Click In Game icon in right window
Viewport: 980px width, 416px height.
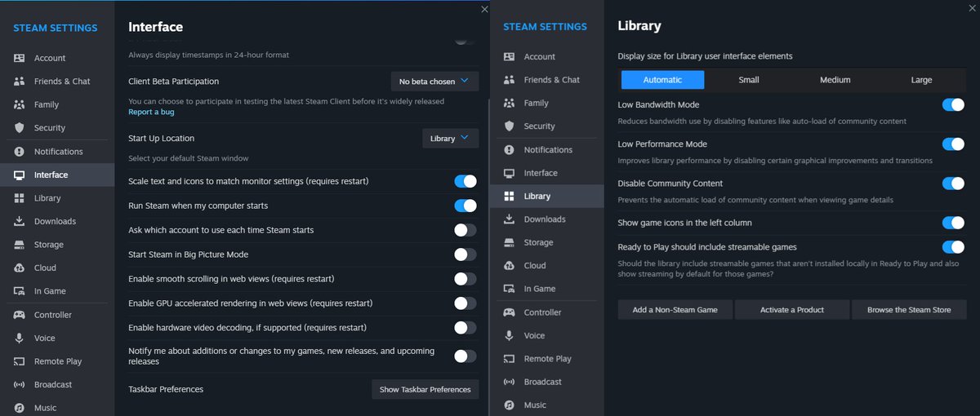510,289
